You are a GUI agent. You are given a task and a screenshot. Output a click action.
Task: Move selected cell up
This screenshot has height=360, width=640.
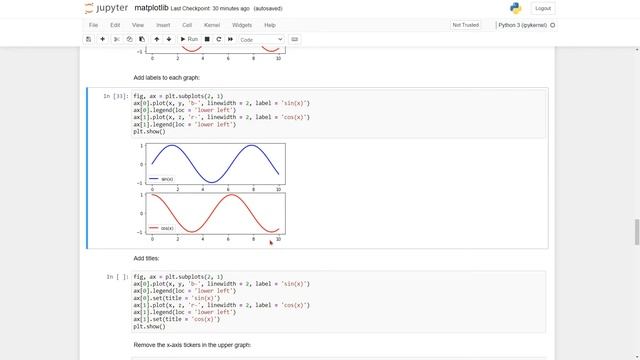(157, 39)
